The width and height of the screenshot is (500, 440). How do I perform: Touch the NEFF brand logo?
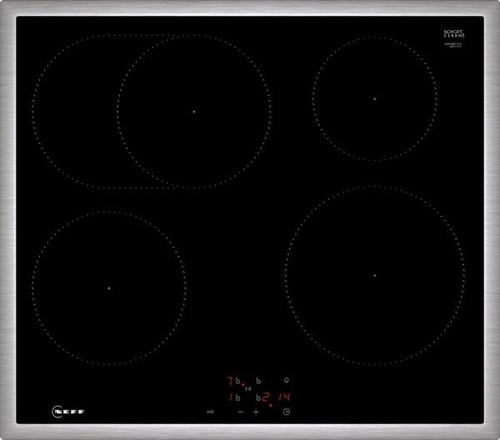(x=68, y=412)
